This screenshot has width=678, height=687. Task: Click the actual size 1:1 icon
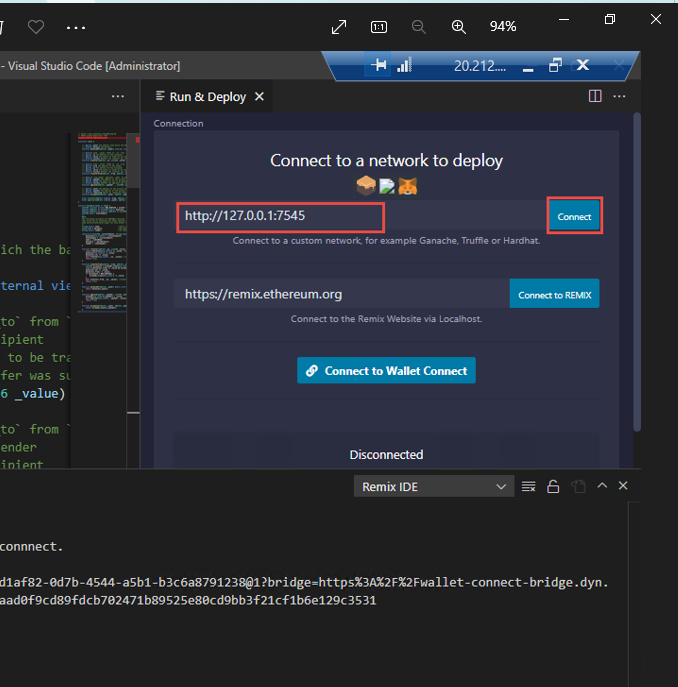point(379,27)
